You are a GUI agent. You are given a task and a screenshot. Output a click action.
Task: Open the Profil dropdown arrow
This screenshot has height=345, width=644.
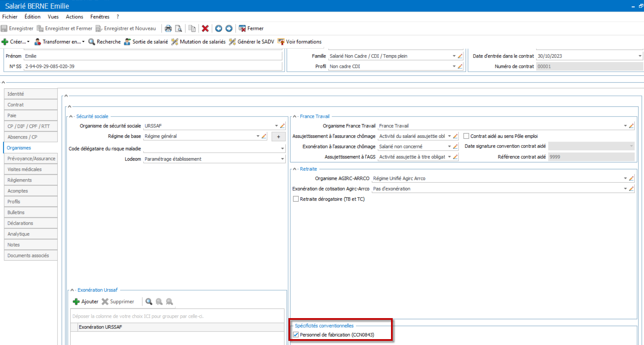coord(454,66)
